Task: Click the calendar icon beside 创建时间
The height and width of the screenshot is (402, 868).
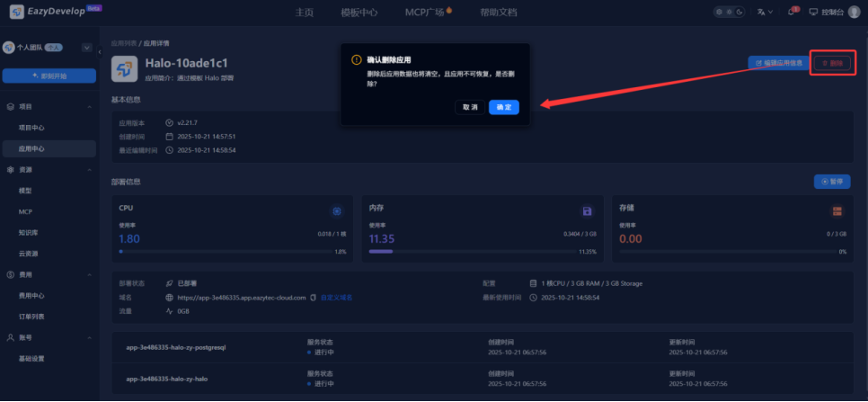Action: point(170,136)
